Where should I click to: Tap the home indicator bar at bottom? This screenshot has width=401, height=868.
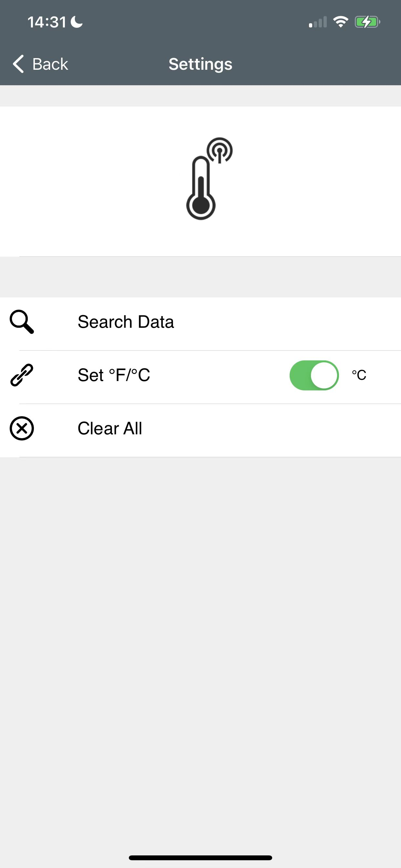[x=200, y=858]
